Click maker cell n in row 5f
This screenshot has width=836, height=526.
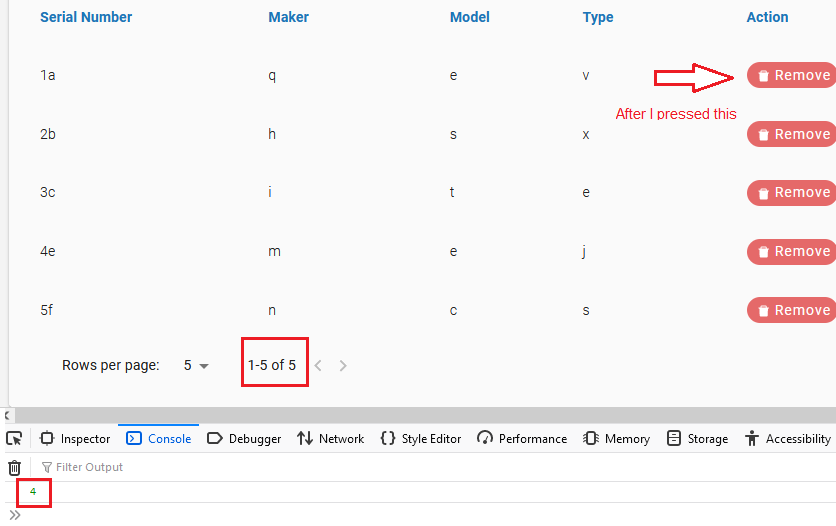pyautogui.click(x=272, y=310)
